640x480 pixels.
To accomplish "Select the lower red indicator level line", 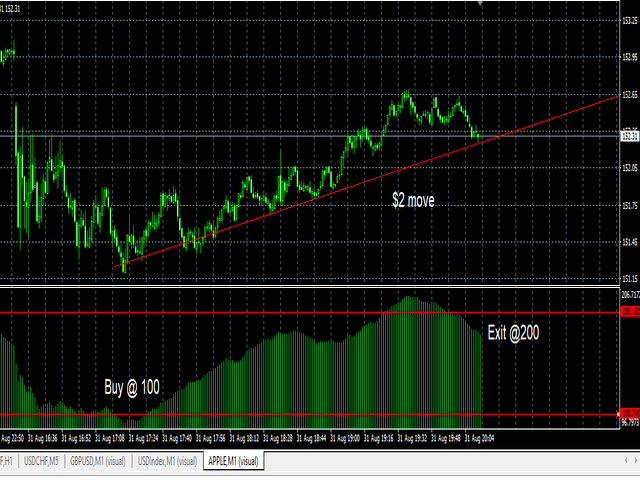I will point(310,415).
